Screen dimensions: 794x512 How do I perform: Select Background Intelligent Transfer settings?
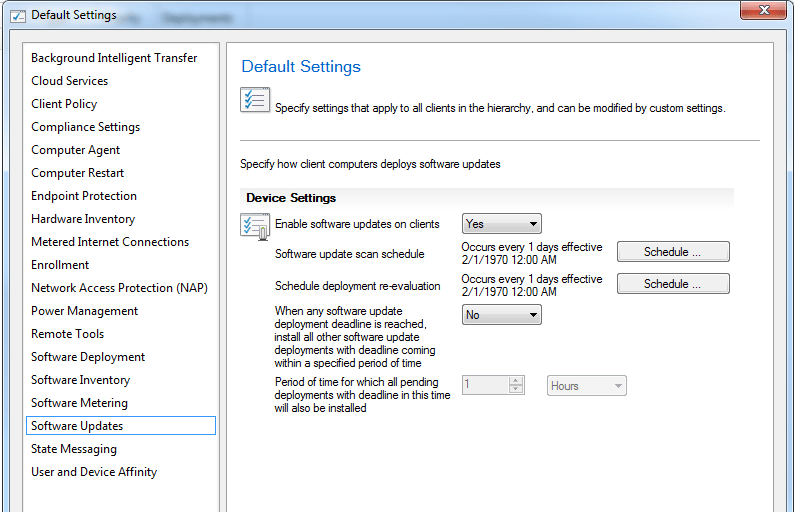point(114,58)
